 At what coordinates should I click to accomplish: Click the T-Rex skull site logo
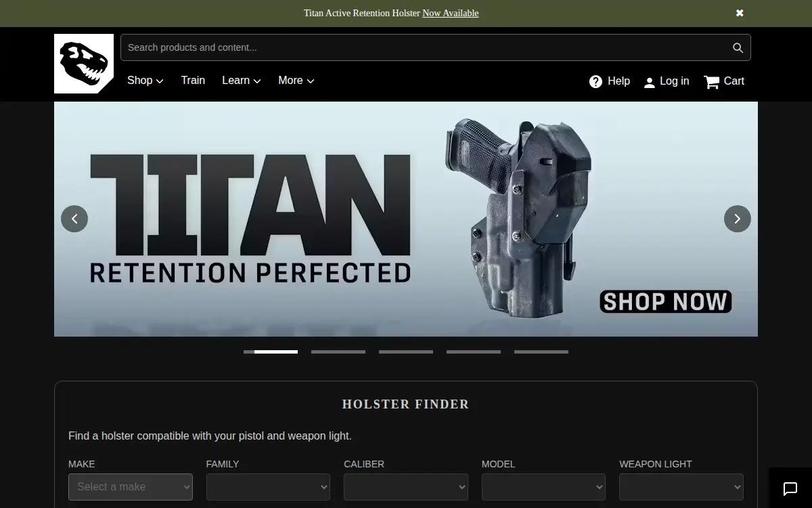click(x=84, y=64)
